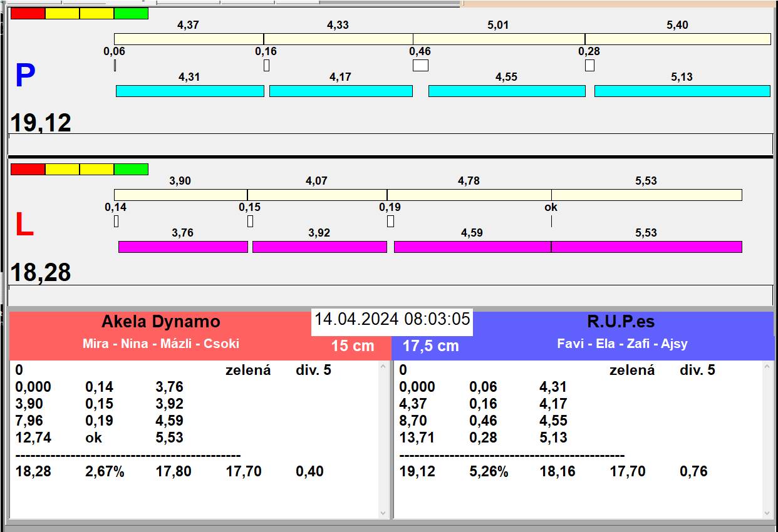Select the 0,15 changeover marker box in lane L

250,221
